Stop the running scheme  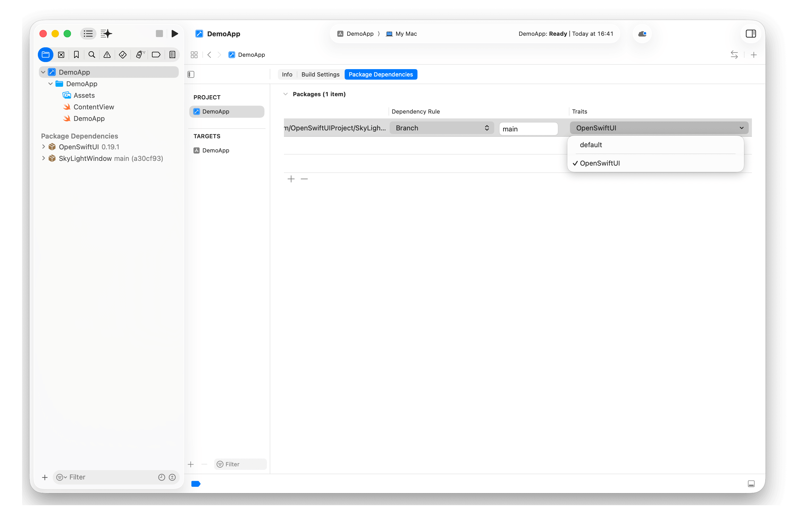159,34
